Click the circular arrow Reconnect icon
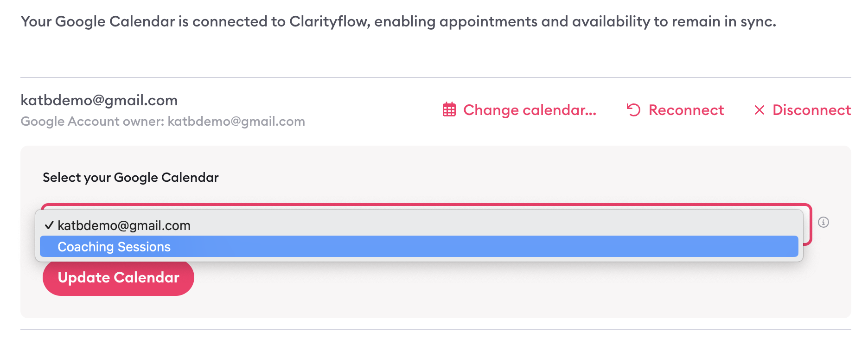Viewport: 868px width, 346px height. 633,110
